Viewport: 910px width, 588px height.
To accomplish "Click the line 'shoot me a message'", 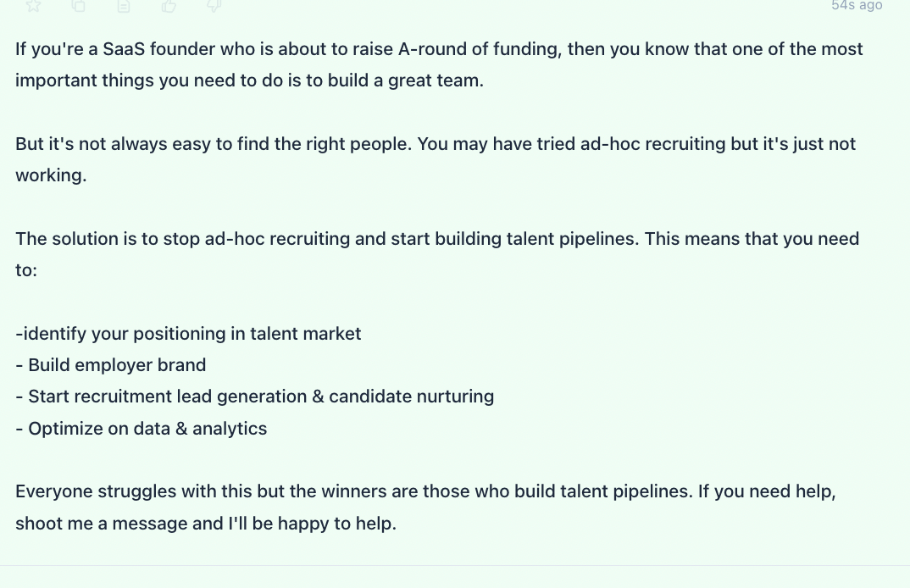I will 206,524.
